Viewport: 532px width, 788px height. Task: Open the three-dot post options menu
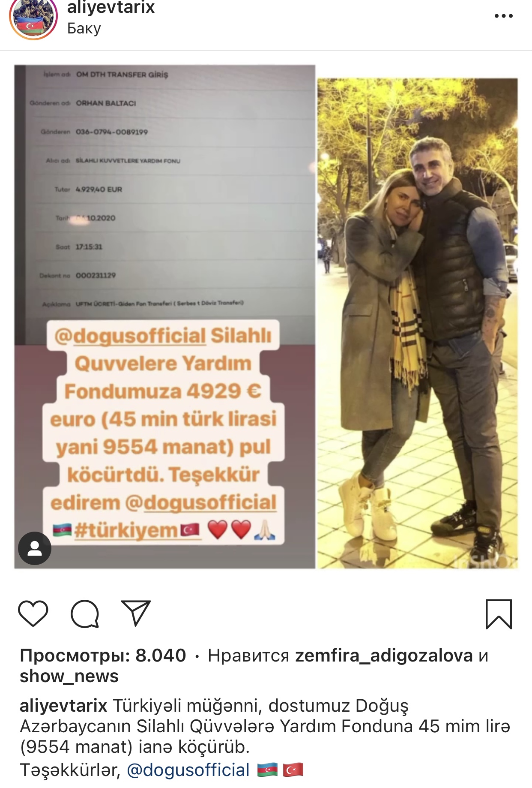point(503,16)
